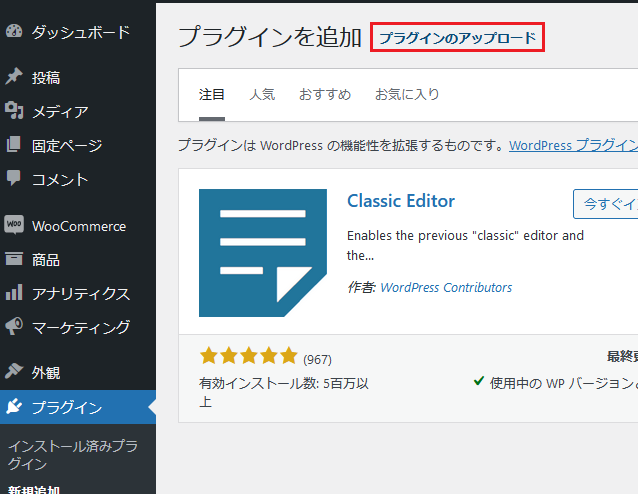638x494 pixels.
Task: Click the megaphone icon beside マーケティング
Action: 14,326
